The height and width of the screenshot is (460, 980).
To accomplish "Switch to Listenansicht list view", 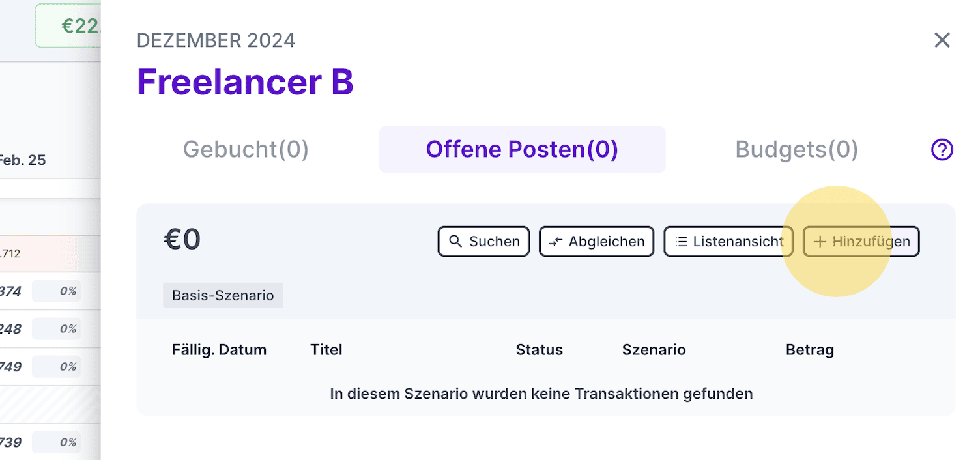I will [728, 242].
